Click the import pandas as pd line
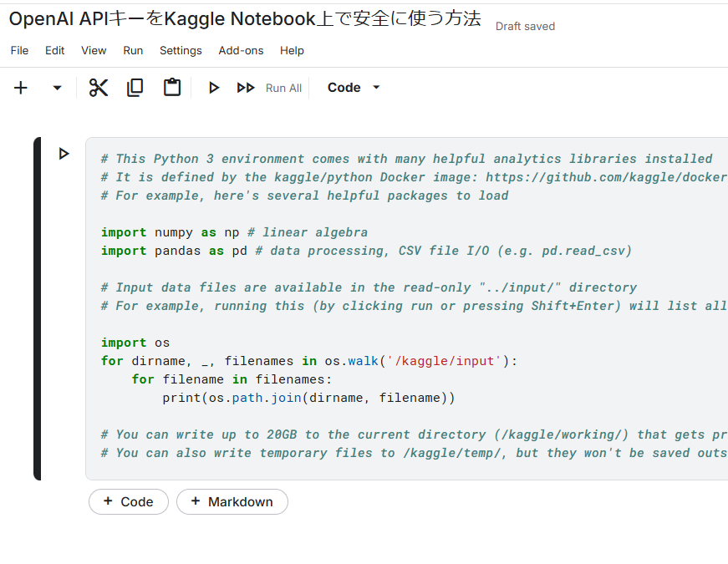The height and width of the screenshot is (564, 728). pyautogui.click(x=367, y=251)
